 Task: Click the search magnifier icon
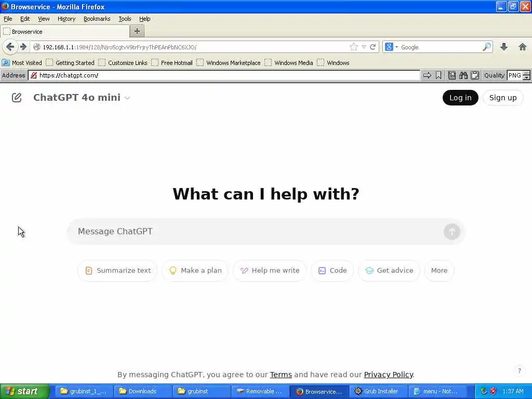487,47
